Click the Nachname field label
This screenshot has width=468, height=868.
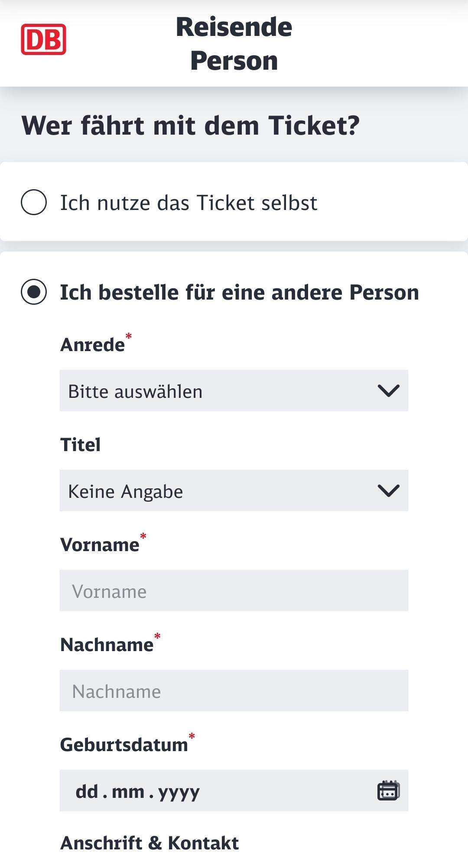pos(107,645)
